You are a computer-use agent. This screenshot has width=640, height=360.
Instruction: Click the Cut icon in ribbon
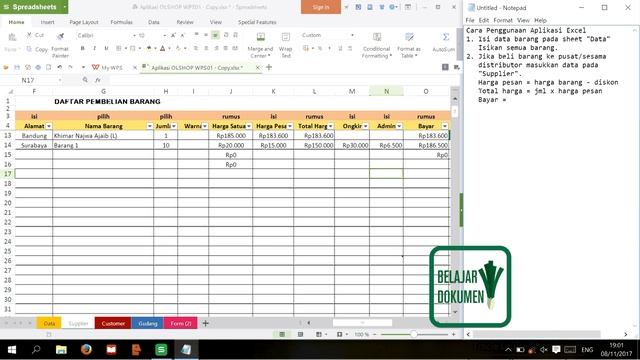pos(29,36)
